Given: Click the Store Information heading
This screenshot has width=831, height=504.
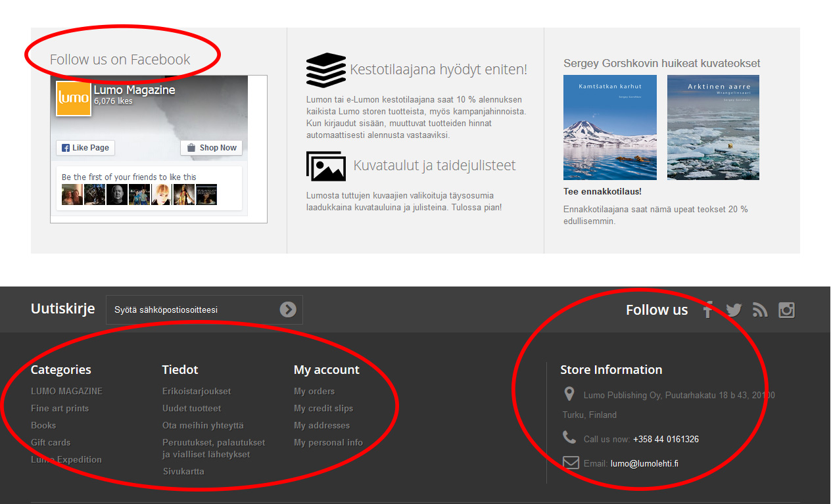Looking at the screenshot, I should click(x=611, y=370).
